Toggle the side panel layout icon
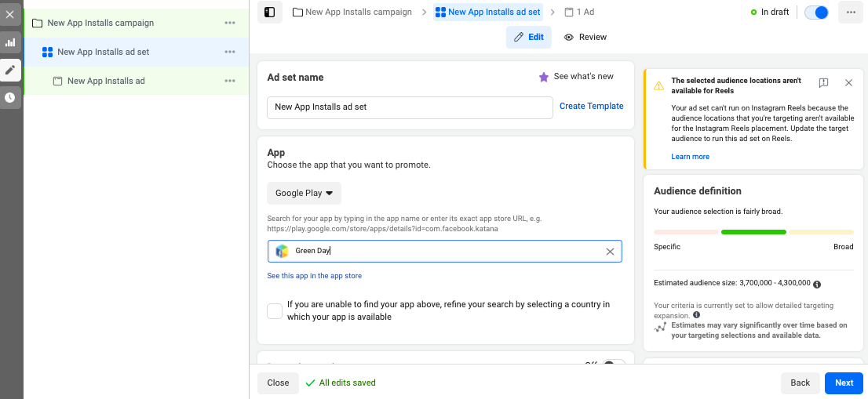This screenshot has width=868, height=399. (270, 13)
